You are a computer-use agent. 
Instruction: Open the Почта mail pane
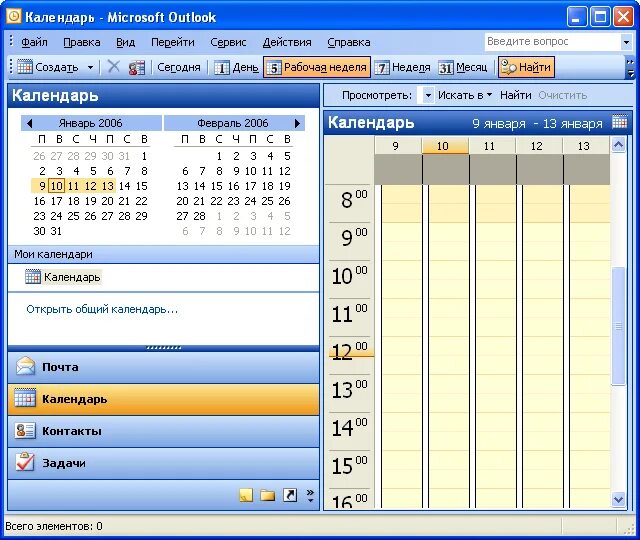point(163,367)
